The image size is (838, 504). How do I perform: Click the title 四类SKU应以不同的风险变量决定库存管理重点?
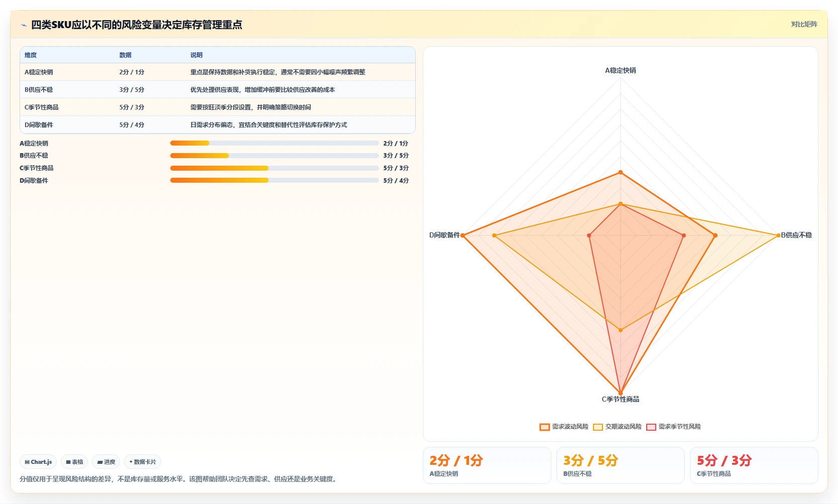tap(137, 25)
